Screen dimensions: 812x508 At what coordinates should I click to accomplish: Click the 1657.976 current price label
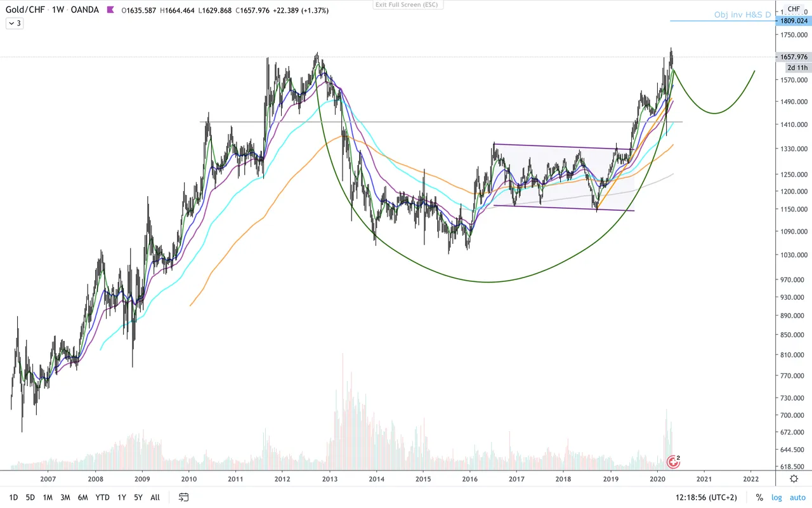click(x=793, y=57)
